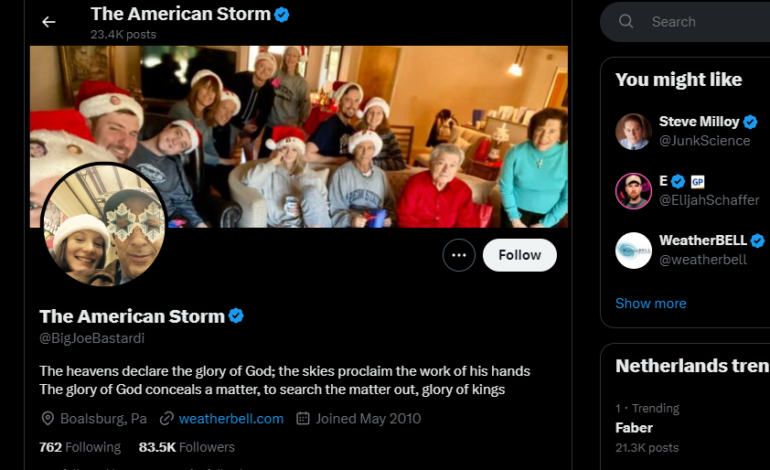This screenshot has width=770, height=470.
Task: Open the weatherbell.com website link
Action: (231, 419)
